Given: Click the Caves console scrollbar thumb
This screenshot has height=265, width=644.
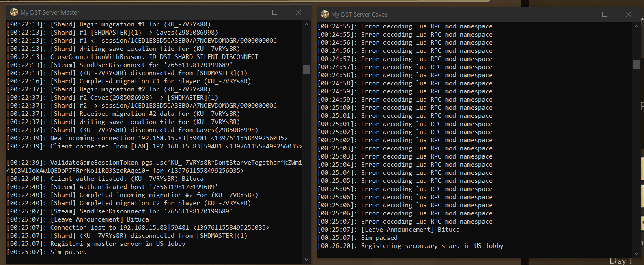Looking at the screenshot, I should 636,64.
